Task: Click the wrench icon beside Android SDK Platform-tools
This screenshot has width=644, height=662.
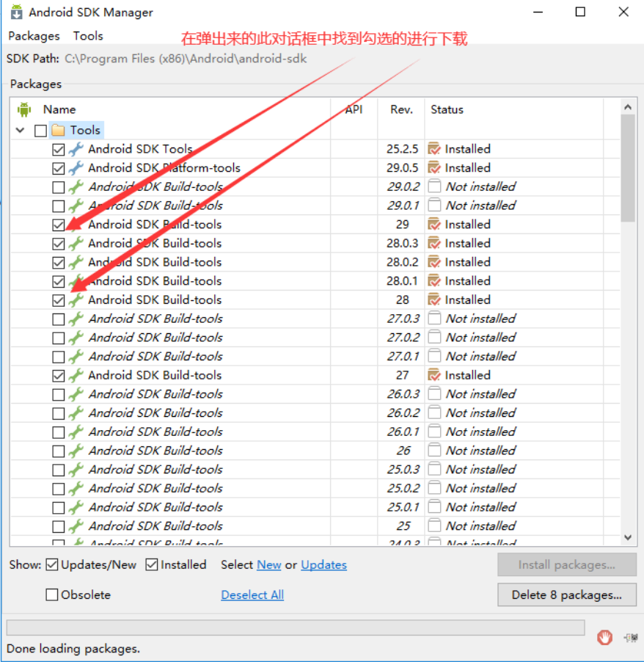Action: [76, 168]
